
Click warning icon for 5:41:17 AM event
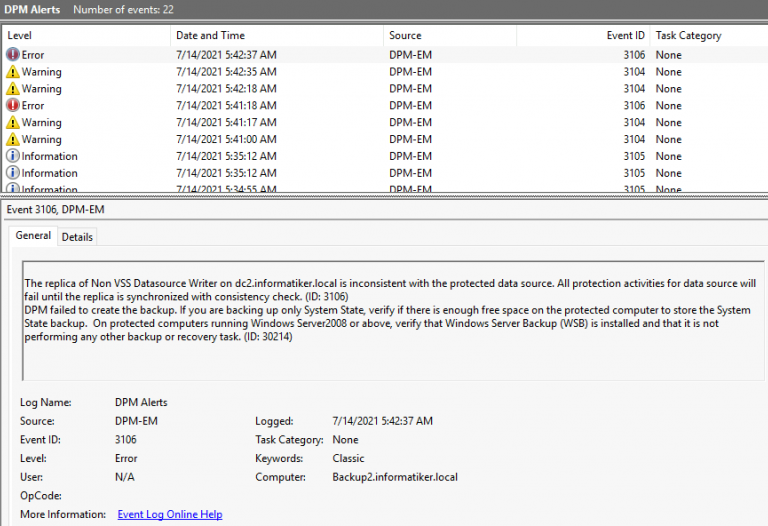click(13, 123)
